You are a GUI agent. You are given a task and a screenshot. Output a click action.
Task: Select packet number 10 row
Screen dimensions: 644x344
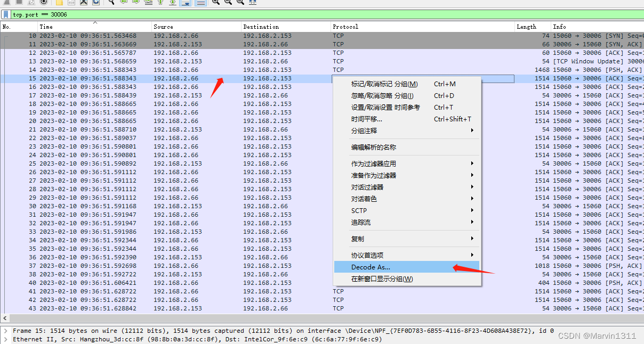(322, 36)
